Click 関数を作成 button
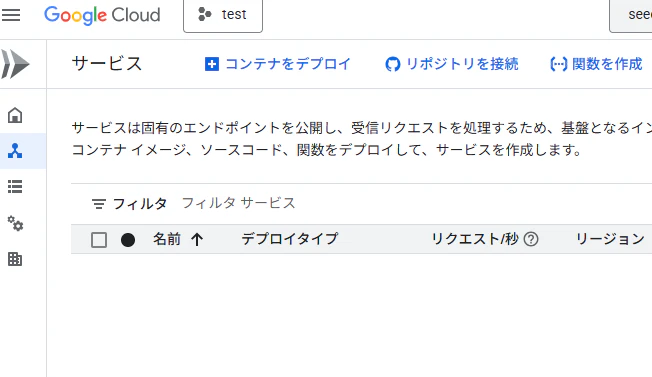This screenshot has height=377, width=652. (596, 64)
